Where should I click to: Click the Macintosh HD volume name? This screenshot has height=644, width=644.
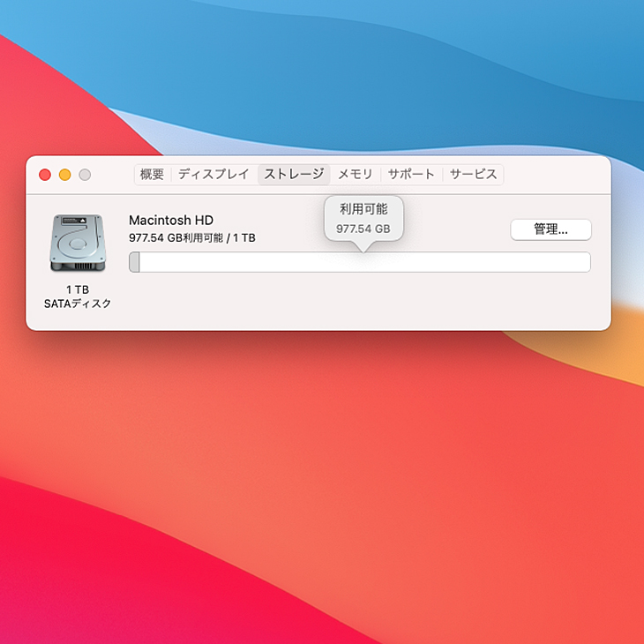(x=171, y=221)
